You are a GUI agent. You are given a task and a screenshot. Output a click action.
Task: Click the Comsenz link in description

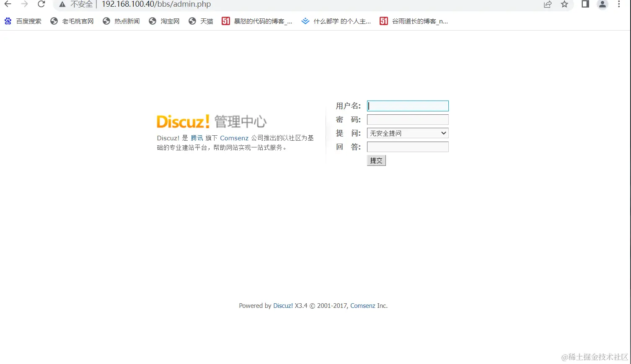[234, 138]
